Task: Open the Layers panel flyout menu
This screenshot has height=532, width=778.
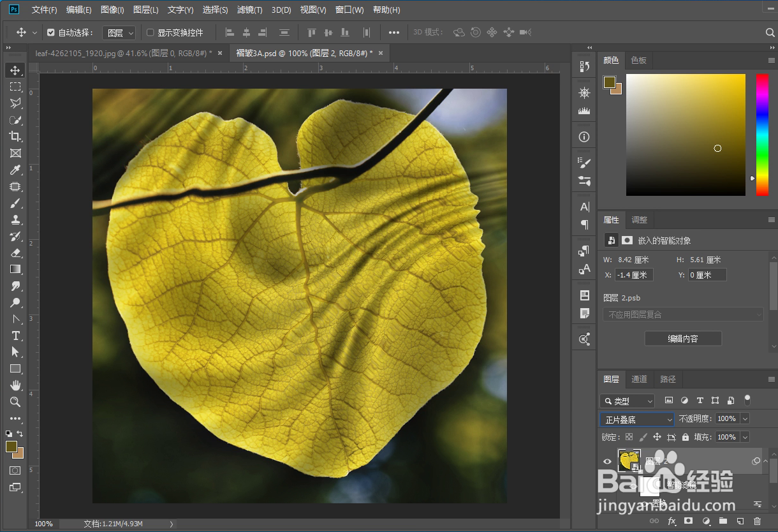Action: [771, 379]
